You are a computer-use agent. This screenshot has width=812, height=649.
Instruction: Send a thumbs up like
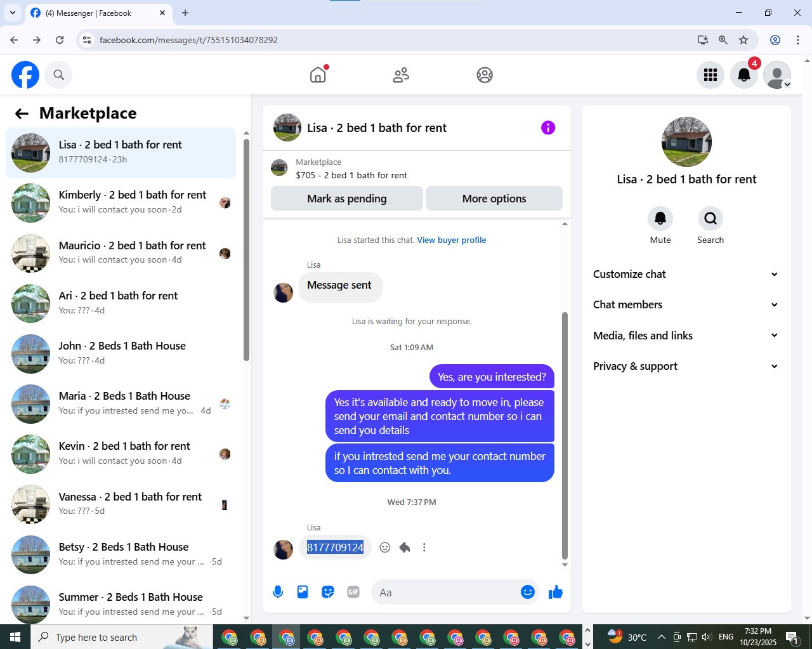(556, 592)
